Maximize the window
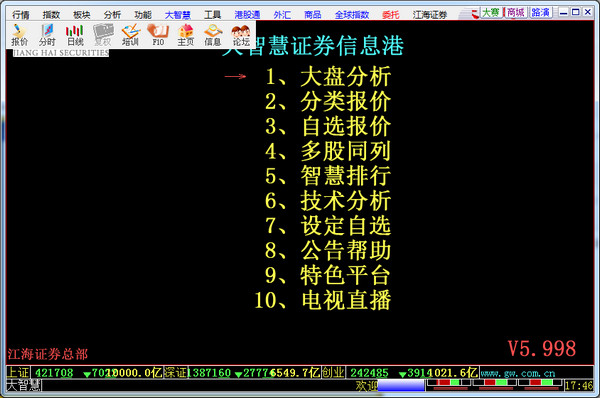Image resolution: width=600 pixels, height=398 pixels. pyautogui.click(x=576, y=12)
